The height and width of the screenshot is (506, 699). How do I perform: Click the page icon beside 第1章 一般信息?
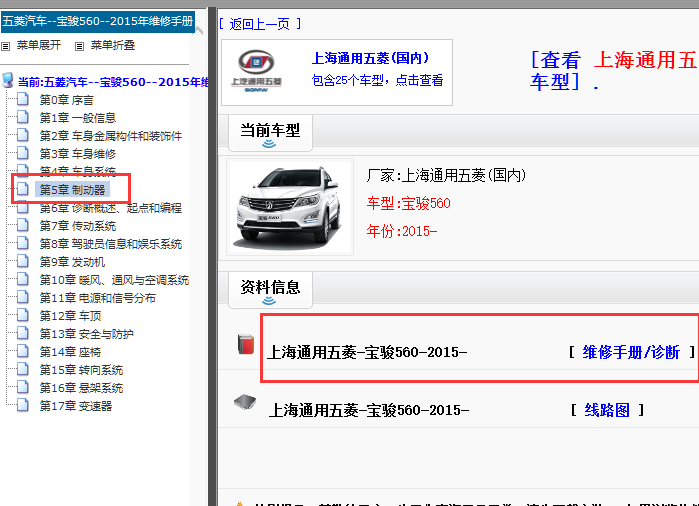(x=23, y=117)
